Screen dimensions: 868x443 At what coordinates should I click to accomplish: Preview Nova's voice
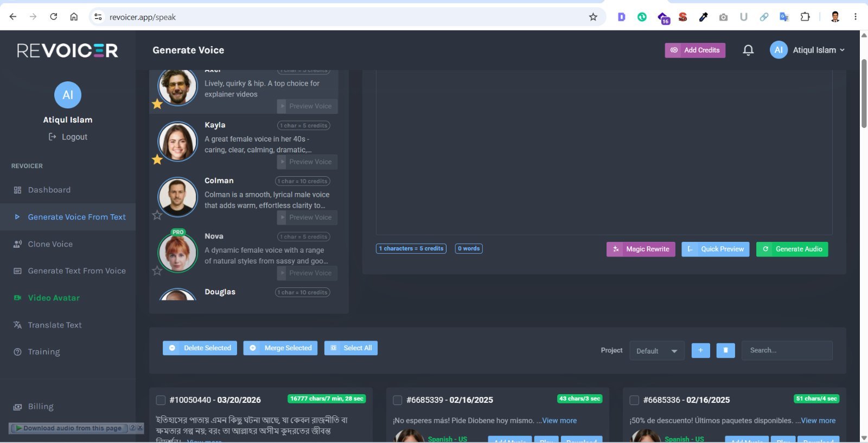coord(307,273)
